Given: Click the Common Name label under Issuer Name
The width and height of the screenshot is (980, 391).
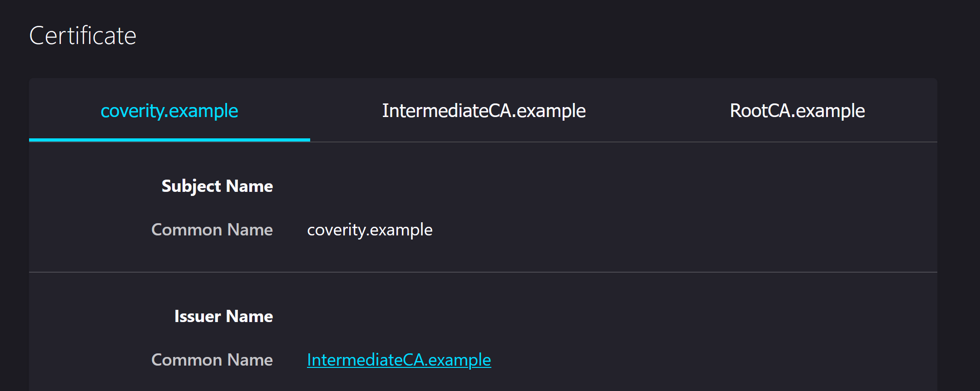Looking at the screenshot, I should 212,359.
